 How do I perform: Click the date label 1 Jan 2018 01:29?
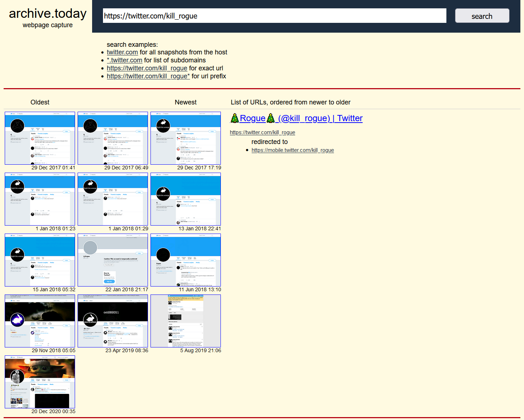(128, 228)
